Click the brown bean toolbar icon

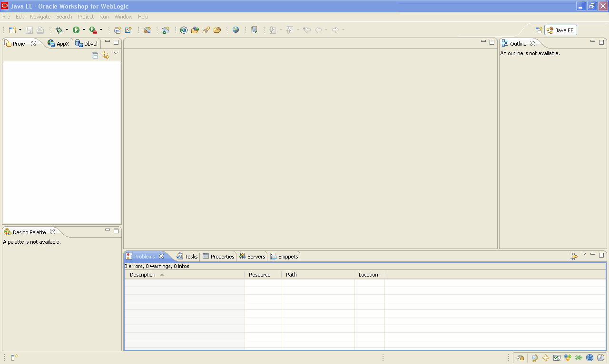(x=147, y=30)
